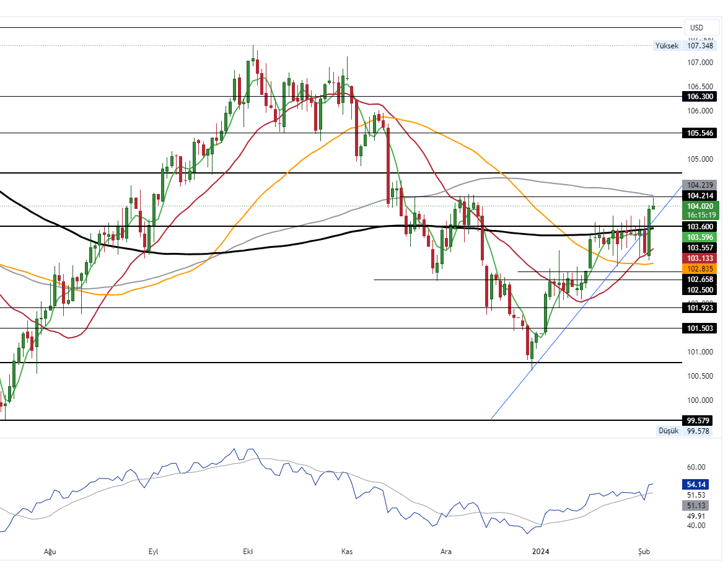Select the 106.300 horizontal line label
The width and height of the screenshot is (728, 582).
coord(699,97)
